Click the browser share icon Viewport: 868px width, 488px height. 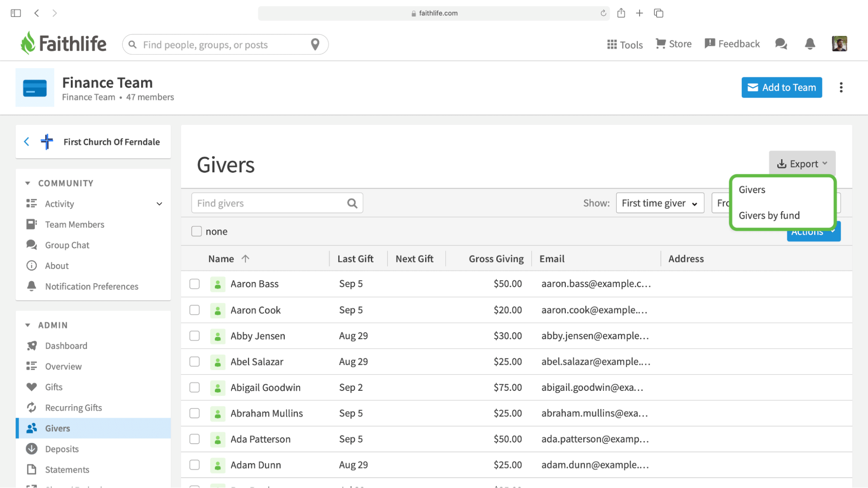coord(621,13)
